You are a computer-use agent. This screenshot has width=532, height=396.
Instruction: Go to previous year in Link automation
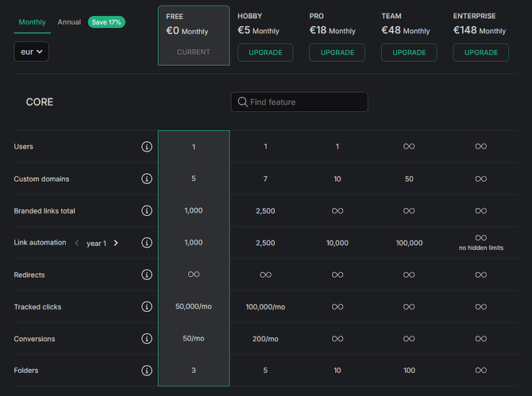(77, 243)
